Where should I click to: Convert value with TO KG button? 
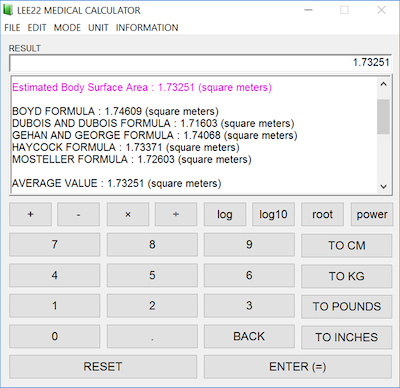[347, 276]
